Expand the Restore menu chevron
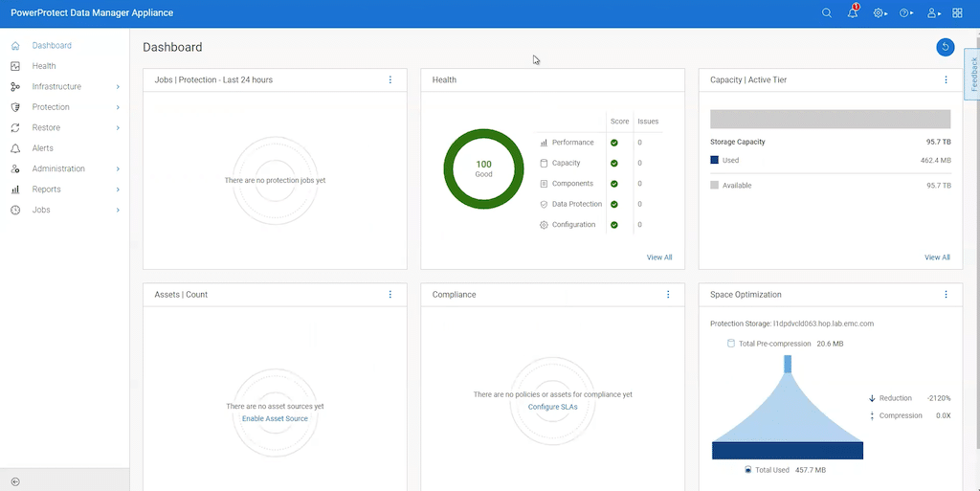980x491 pixels. point(118,128)
